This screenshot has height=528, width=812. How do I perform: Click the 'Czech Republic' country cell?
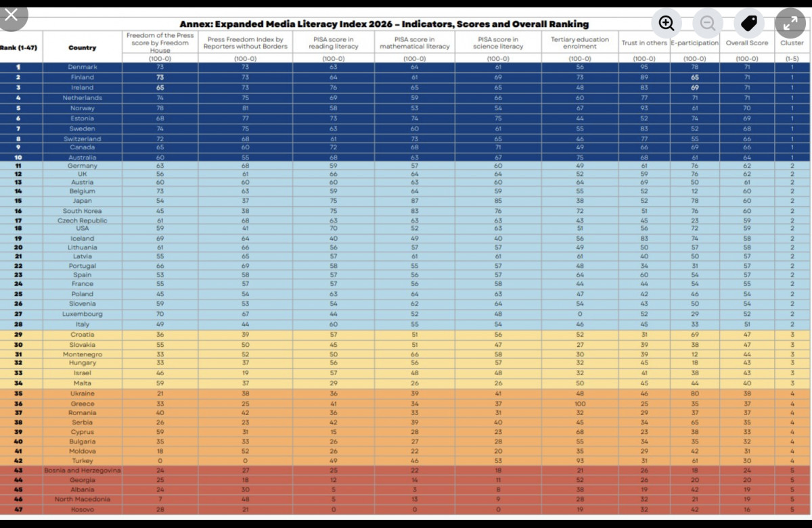pos(82,220)
